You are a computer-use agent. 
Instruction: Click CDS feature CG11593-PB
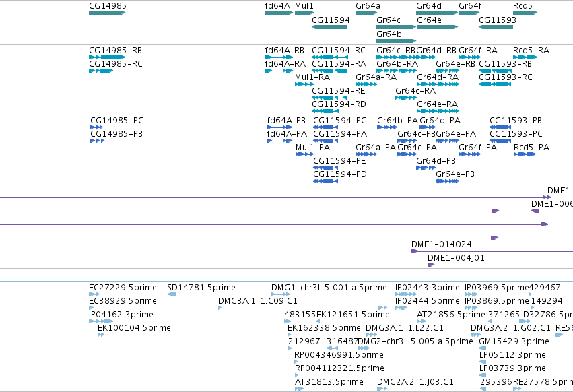[x=500, y=127]
